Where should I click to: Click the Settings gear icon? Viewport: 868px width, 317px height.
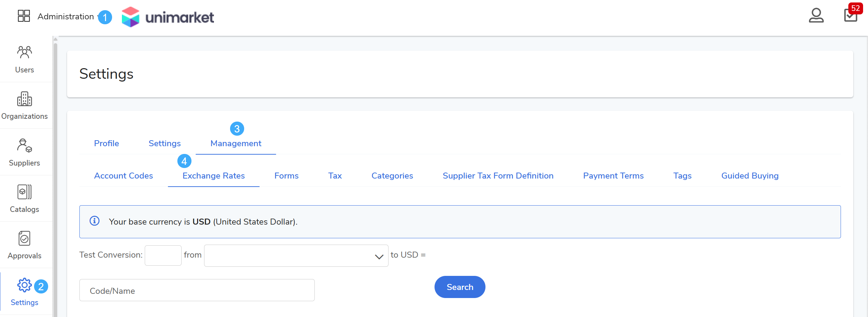(x=24, y=285)
